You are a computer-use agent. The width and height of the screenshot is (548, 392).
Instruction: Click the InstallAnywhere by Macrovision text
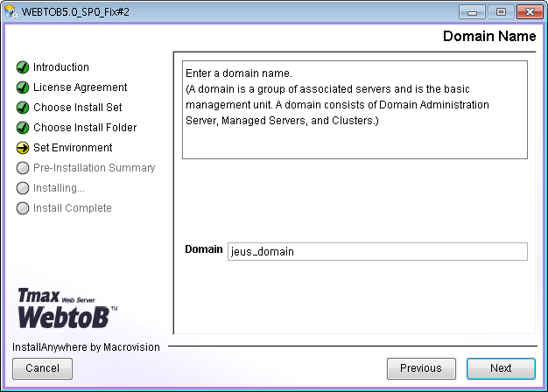(86, 347)
